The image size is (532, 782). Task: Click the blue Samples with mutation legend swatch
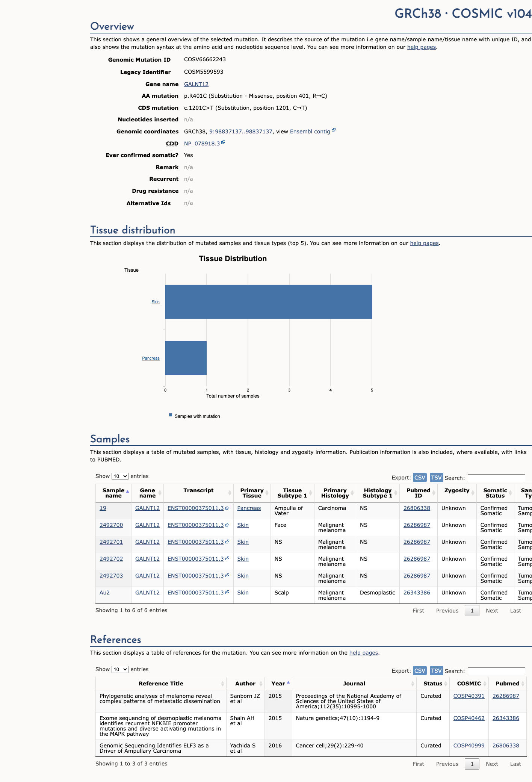pos(171,415)
